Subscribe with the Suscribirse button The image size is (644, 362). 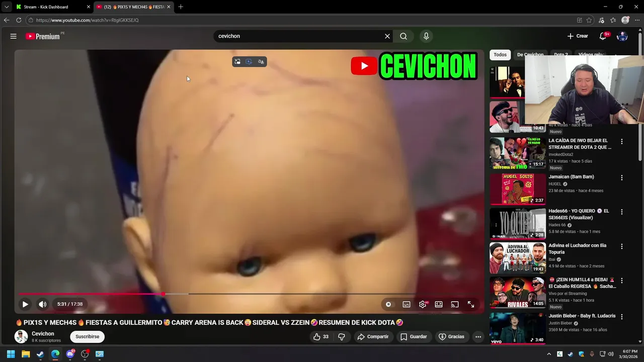click(88, 336)
